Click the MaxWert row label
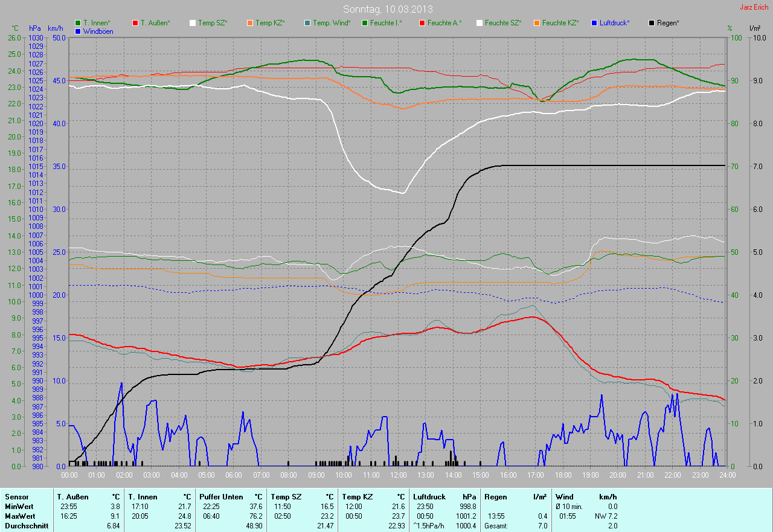Screen dimensions: 773x532 point(20,516)
